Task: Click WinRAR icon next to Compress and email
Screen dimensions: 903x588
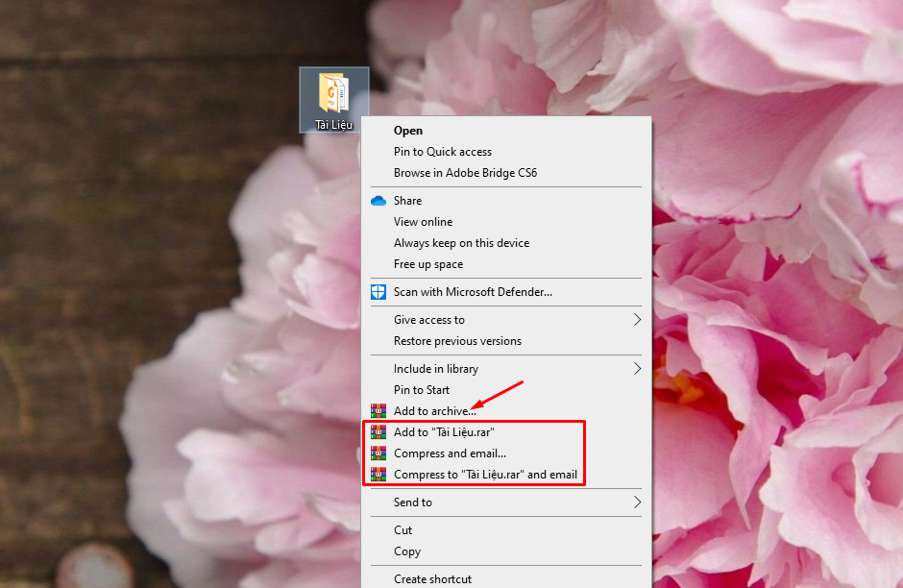Action: coord(378,453)
